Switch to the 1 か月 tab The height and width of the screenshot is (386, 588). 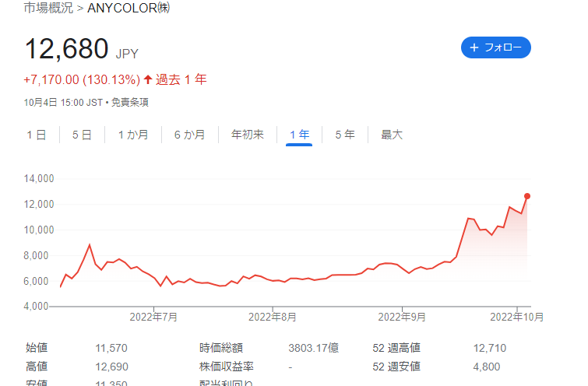click(133, 135)
